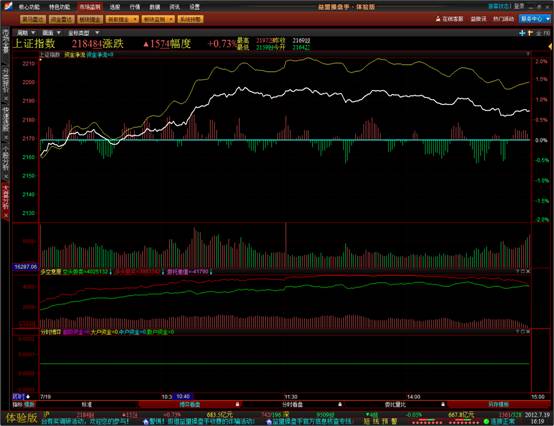554x426 pixels.
Task: Click the sixth orange toolbar button
Action: pyautogui.click(x=190, y=19)
